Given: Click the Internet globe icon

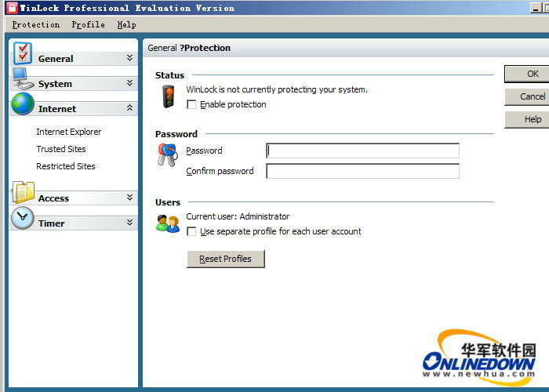Looking at the screenshot, I should tap(23, 104).
